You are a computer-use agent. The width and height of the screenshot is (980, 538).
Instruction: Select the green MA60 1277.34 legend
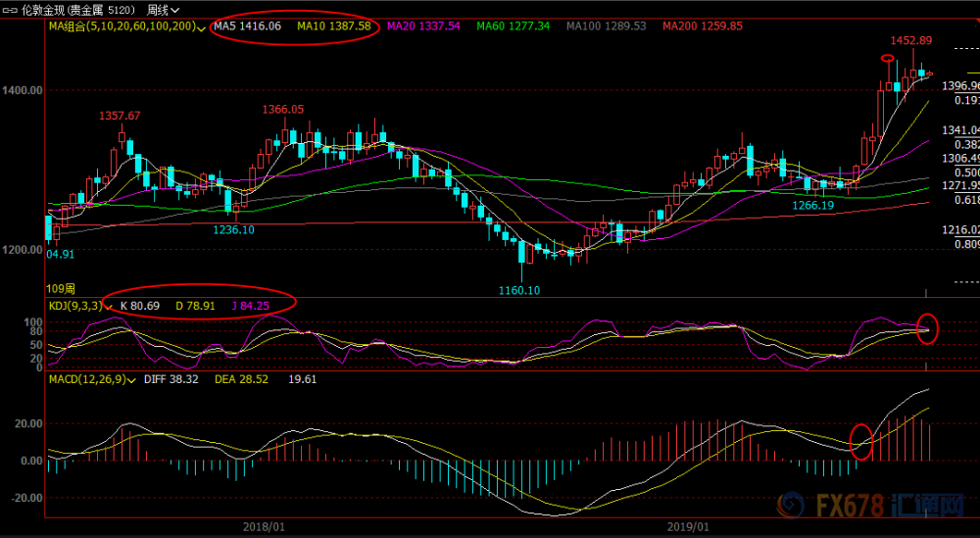coord(514,26)
